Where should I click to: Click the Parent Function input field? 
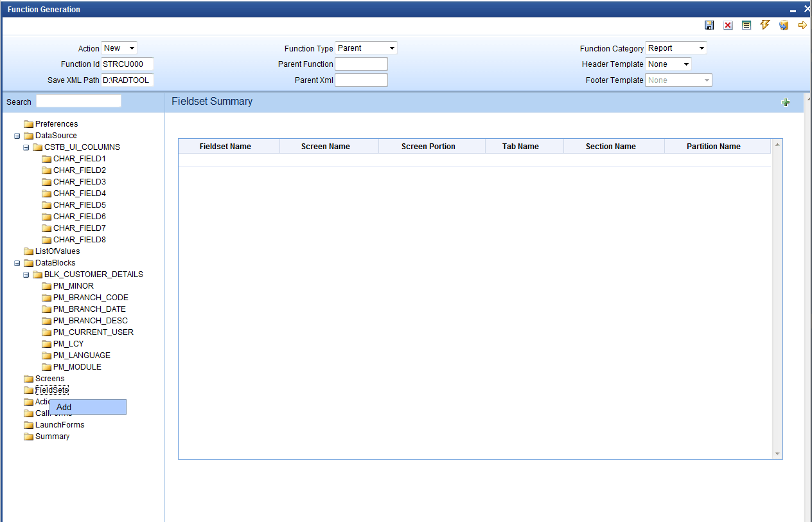pos(362,64)
